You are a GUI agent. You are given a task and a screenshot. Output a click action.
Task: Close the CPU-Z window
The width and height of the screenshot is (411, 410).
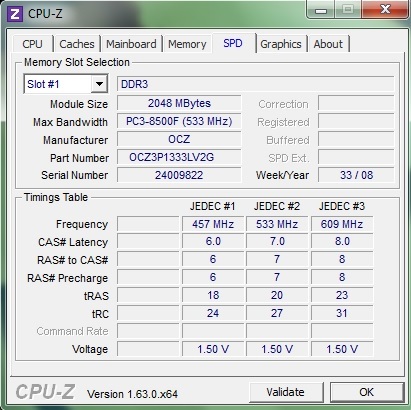pos(385,9)
